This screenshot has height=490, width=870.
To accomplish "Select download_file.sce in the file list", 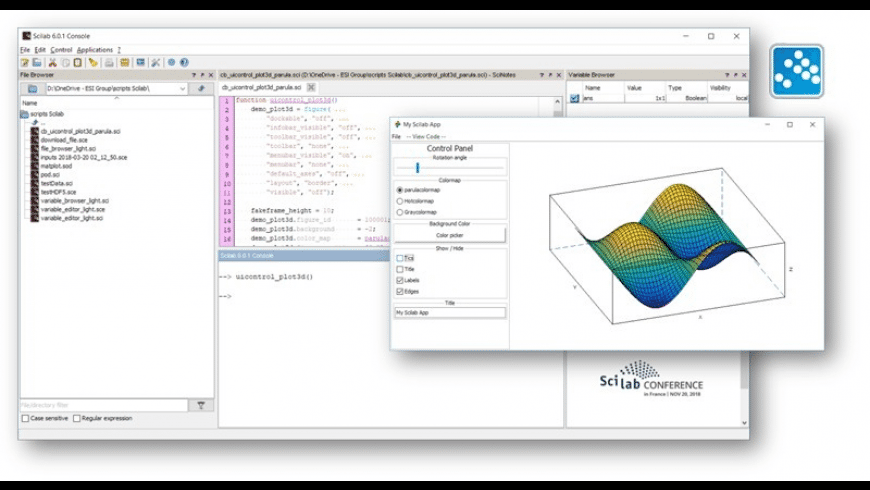I will [64, 140].
